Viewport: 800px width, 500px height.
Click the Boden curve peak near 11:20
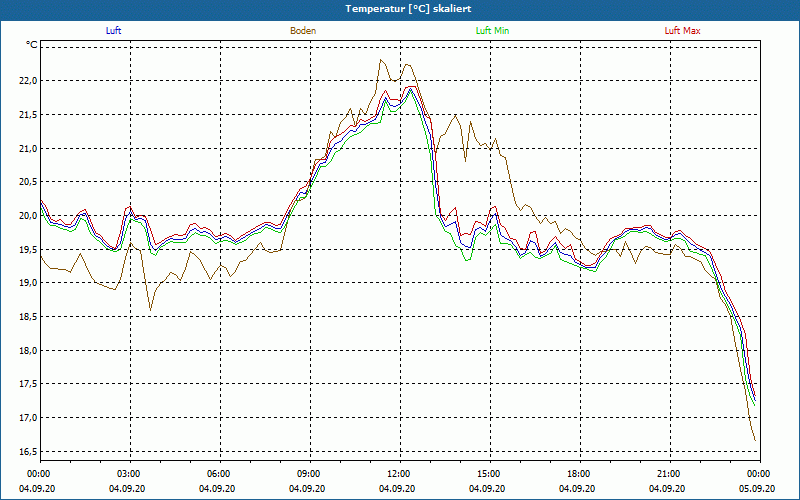(x=381, y=60)
